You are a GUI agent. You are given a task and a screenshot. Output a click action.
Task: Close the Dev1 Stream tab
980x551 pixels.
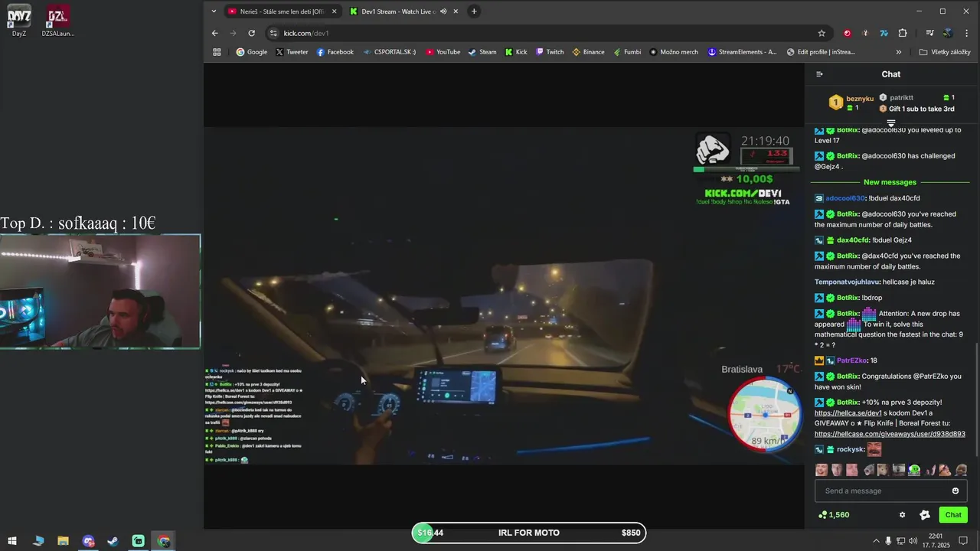456,11
